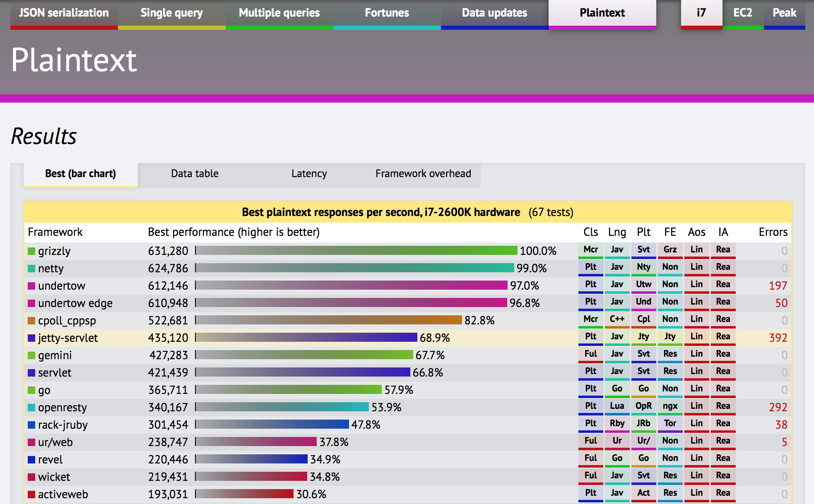Click the undertow edge framework name
814x504 pixels.
tap(75, 303)
